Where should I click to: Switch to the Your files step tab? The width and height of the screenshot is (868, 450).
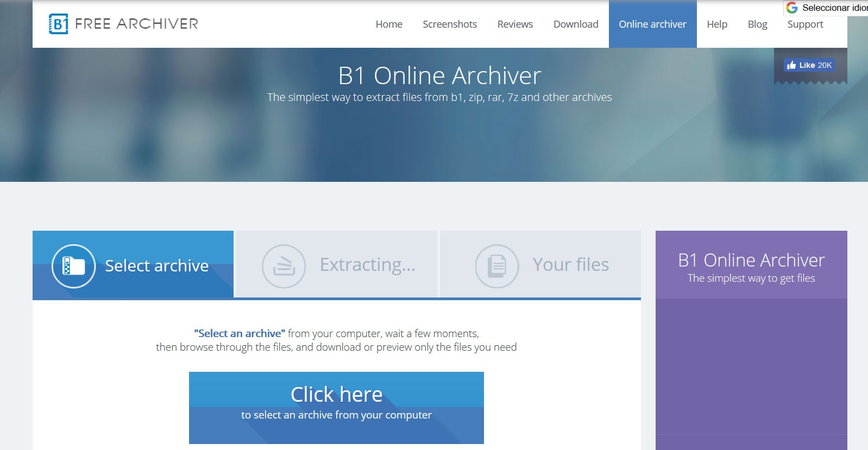pyautogui.click(x=540, y=264)
